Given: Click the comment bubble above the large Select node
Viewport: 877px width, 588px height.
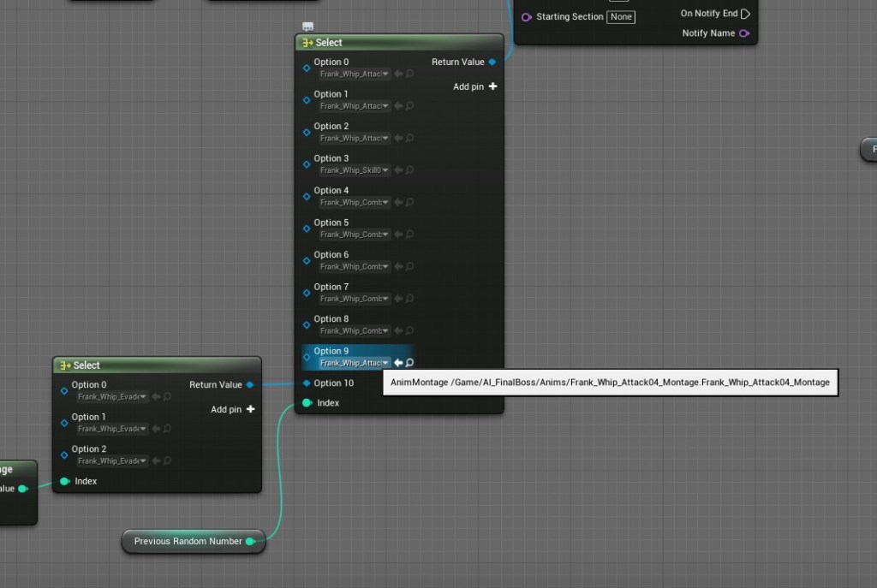Looking at the screenshot, I should click(308, 27).
